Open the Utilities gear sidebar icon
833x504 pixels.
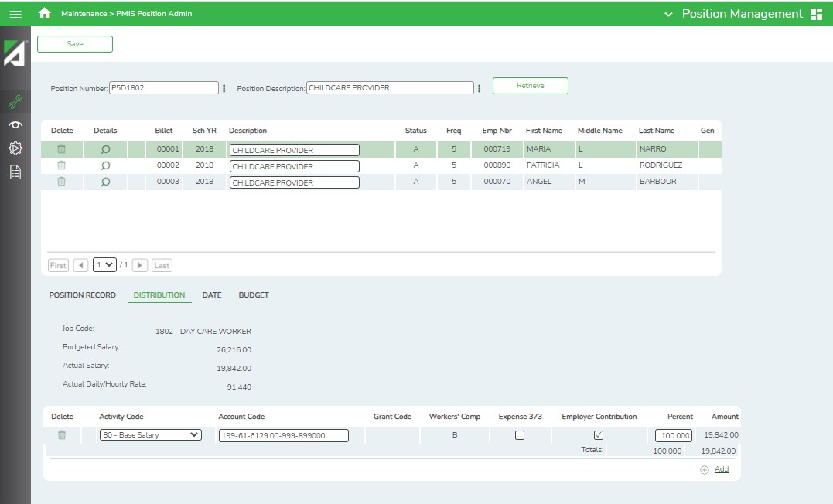tap(15, 148)
